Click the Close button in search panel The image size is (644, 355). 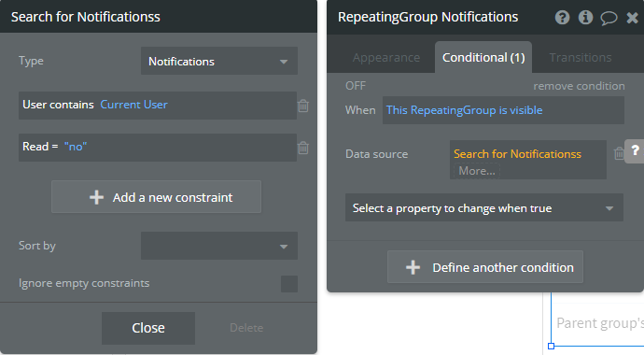point(148,328)
